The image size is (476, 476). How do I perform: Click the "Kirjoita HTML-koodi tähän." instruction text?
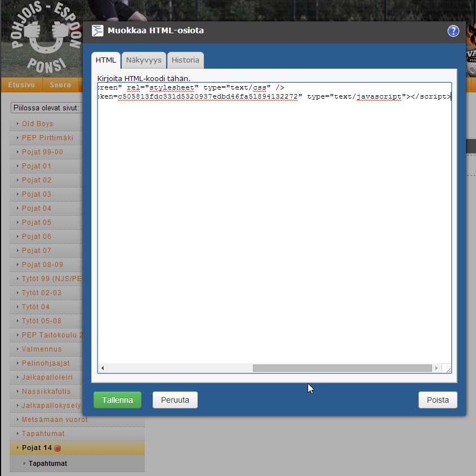144,79
